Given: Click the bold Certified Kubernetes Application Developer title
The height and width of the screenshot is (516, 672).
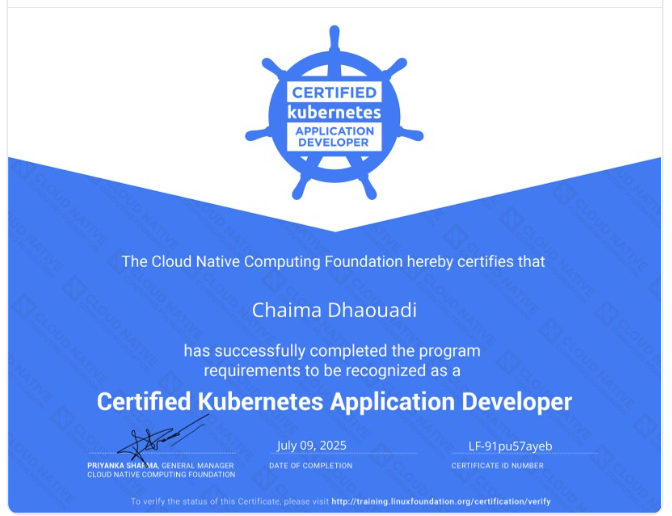Looking at the screenshot, I should click(x=334, y=402).
